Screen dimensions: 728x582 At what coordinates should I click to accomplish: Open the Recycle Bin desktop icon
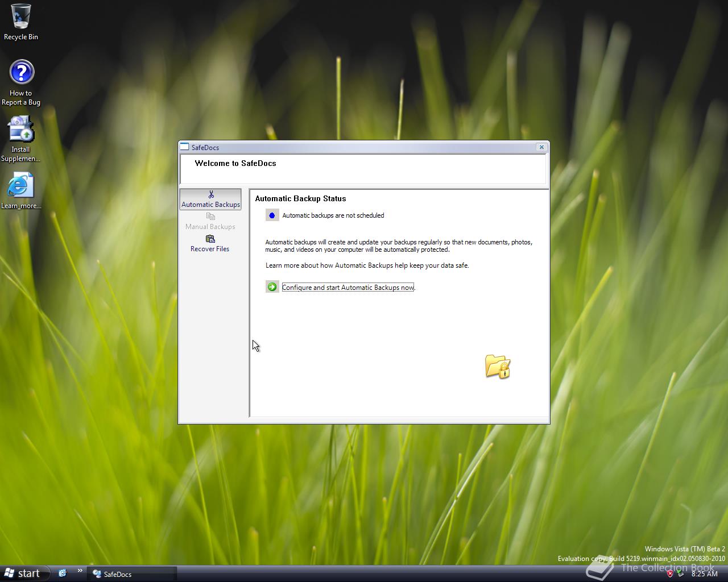(21, 22)
